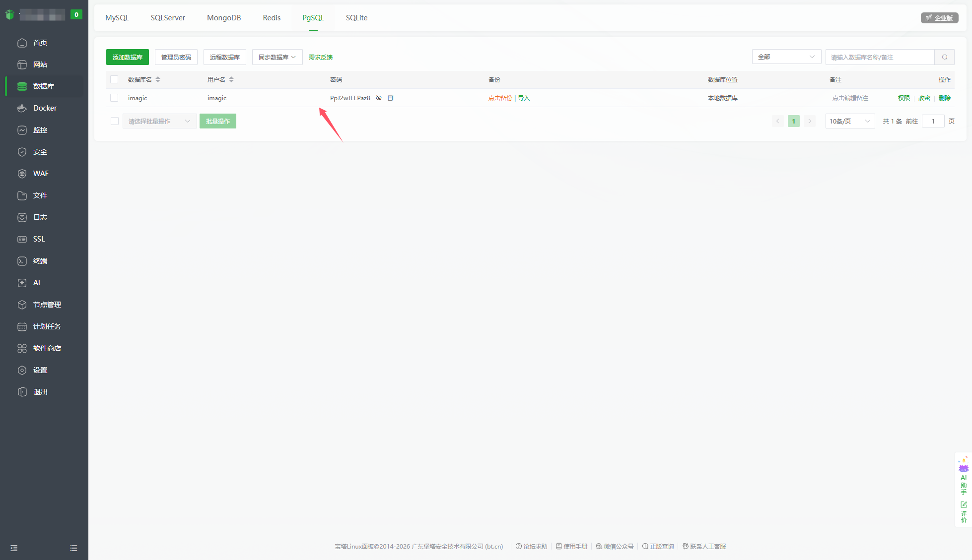972x560 pixels.
Task: Click the 网站 website icon
Action: pyautogui.click(x=22, y=64)
